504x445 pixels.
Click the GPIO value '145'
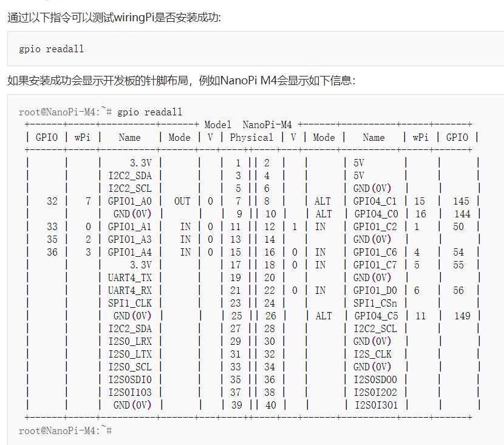point(461,201)
